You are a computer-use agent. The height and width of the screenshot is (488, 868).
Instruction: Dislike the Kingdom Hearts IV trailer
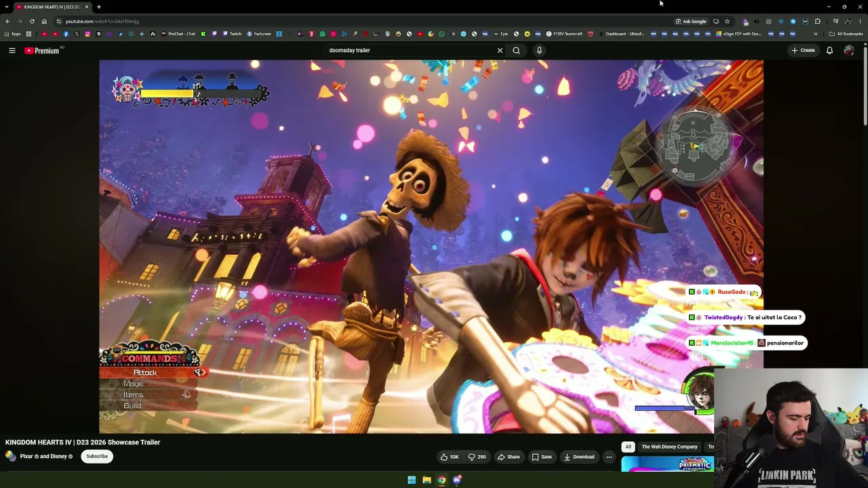click(477, 457)
